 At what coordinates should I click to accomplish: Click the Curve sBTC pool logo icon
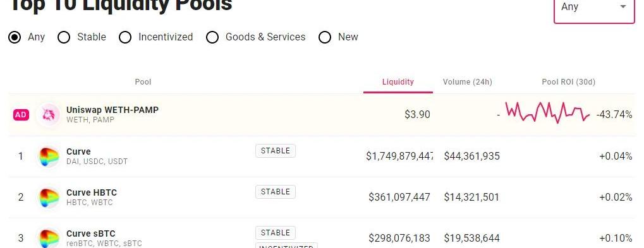(x=49, y=238)
